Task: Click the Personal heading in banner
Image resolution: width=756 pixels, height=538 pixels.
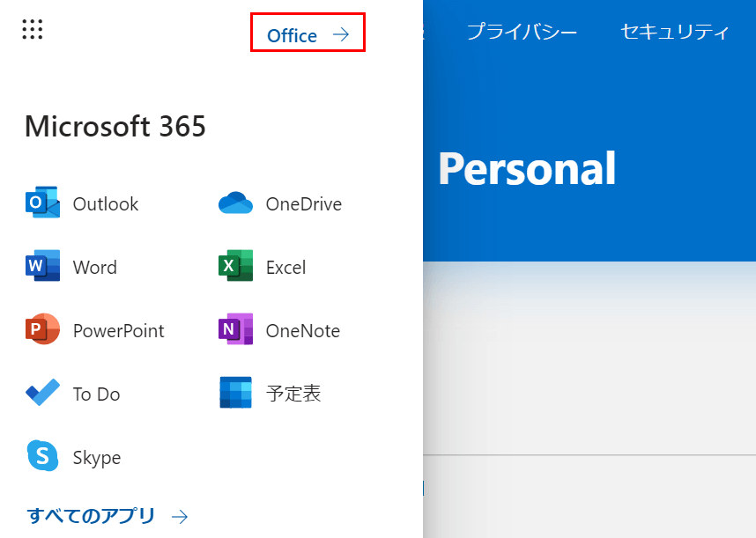Action: point(527,168)
